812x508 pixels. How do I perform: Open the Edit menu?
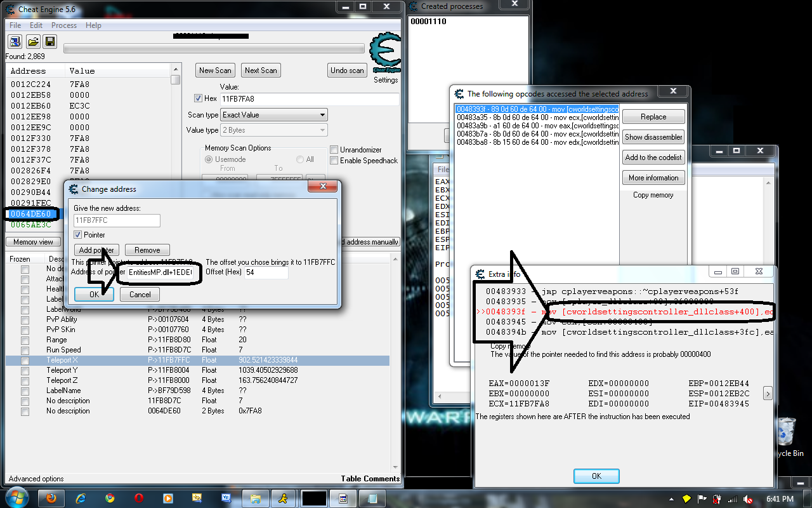[36, 25]
